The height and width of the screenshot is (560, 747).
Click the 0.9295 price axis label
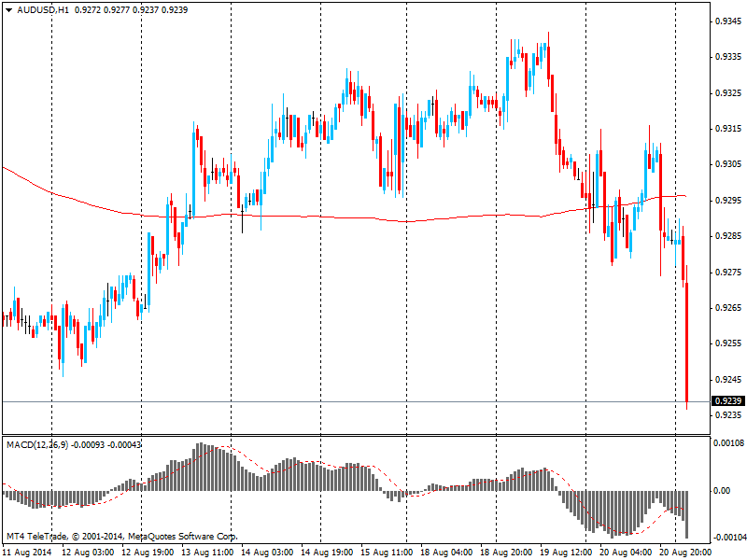click(x=727, y=200)
